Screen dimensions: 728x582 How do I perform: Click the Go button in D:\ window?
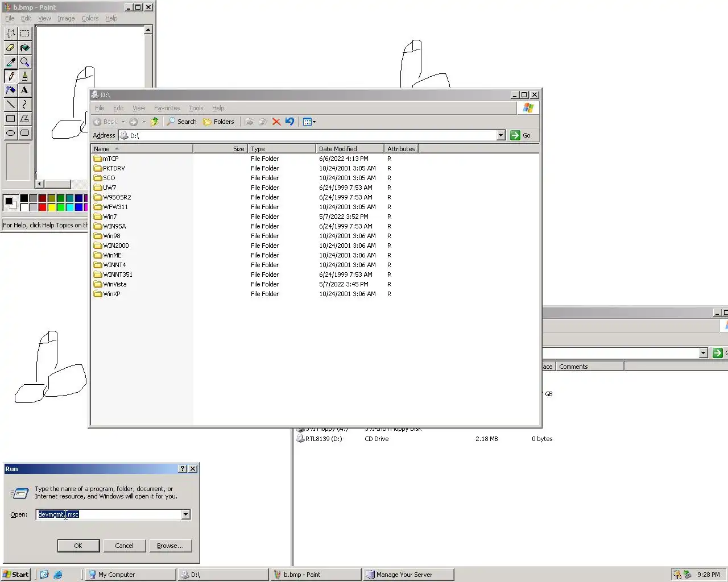520,135
